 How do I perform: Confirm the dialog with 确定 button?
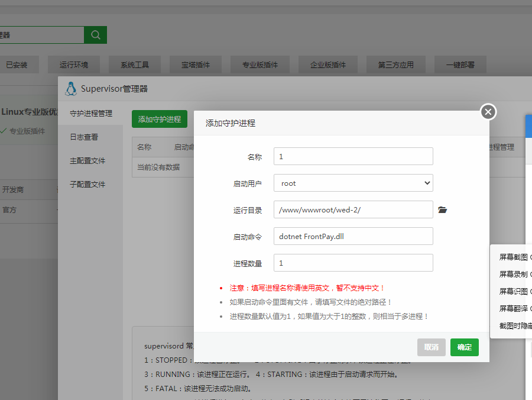pos(465,347)
